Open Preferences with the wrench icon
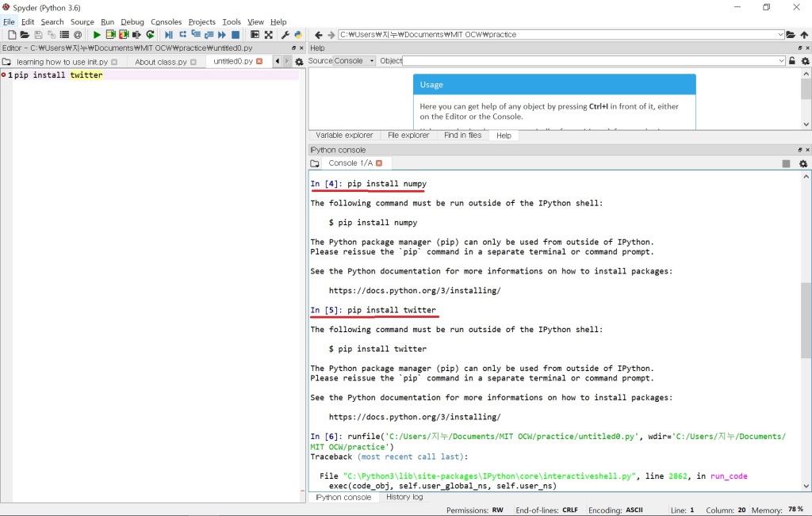 [x=285, y=35]
